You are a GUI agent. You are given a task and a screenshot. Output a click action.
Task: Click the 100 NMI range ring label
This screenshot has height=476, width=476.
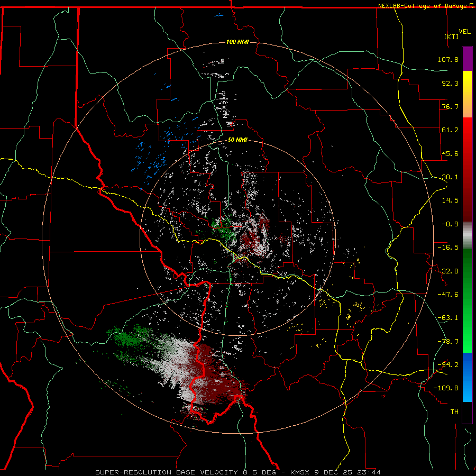(x=237, y=42)
